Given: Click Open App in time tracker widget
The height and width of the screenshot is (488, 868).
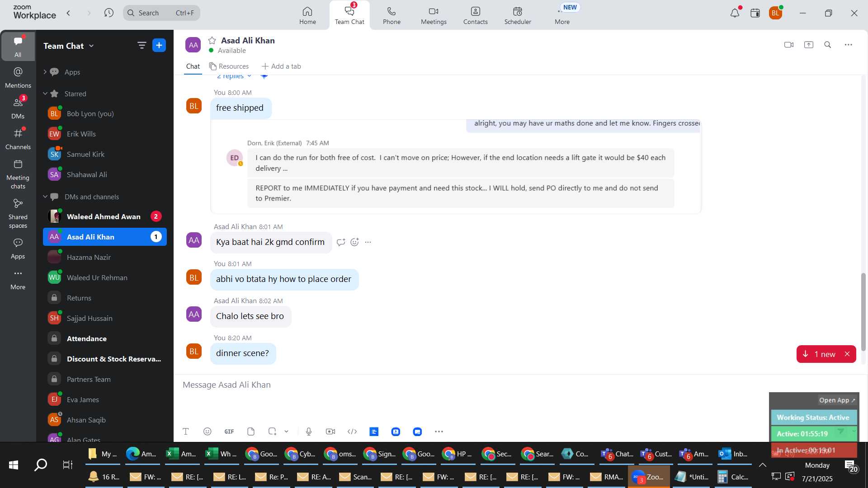Looking at the screenshot, I should pos(837,400).
